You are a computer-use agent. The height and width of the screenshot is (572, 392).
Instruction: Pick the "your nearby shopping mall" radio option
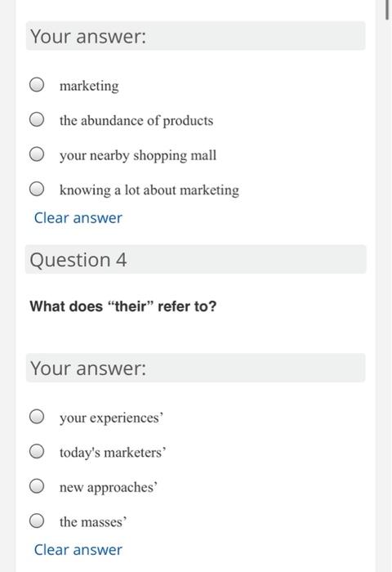[37, 154]
